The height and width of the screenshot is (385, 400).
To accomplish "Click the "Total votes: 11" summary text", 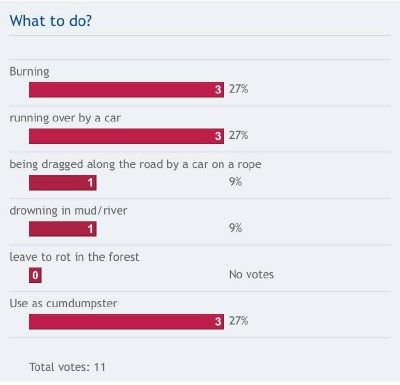I will (x=67, y=367).
